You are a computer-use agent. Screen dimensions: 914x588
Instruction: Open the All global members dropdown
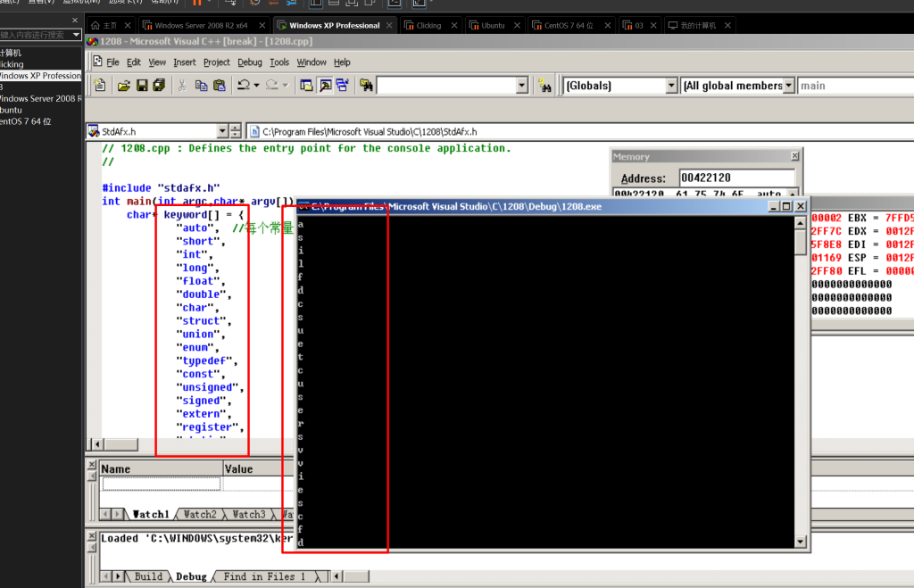point(789,86)
